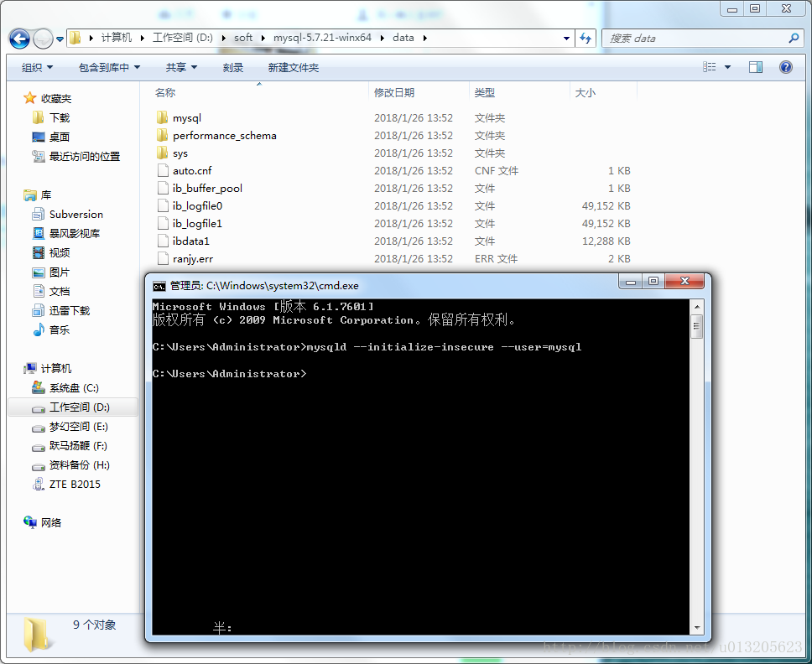This screenshot has height=664, width=812.
Task: Open the ZTE B2015 device
Action: (x=75, y=485)
